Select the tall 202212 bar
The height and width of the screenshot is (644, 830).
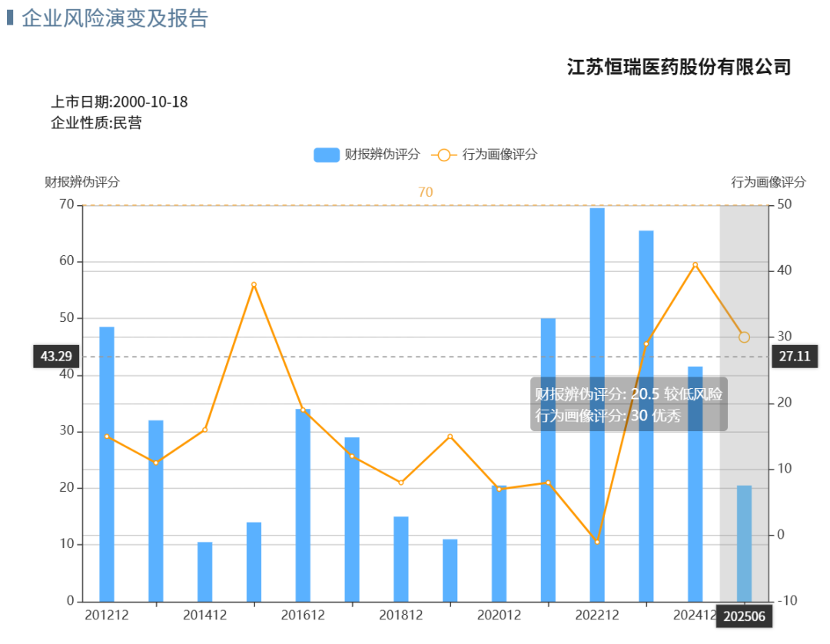pos(597,405)
